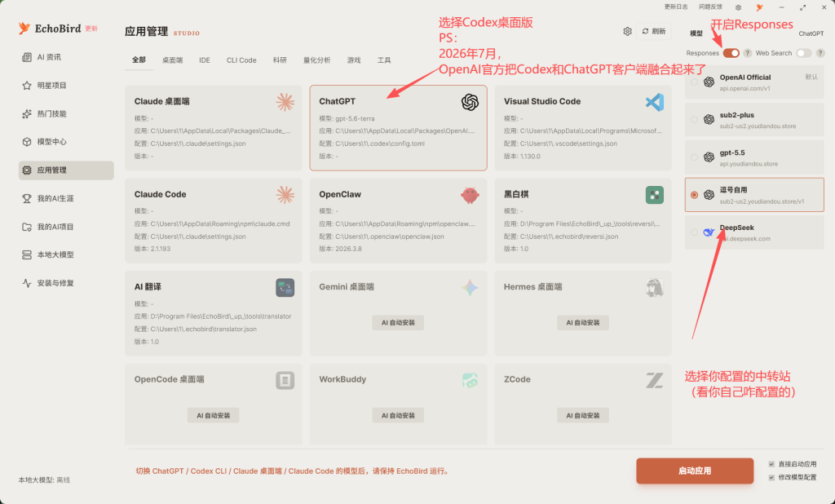Select the sub2-plus model radio button
835x504 pixels.
(694, 120)
